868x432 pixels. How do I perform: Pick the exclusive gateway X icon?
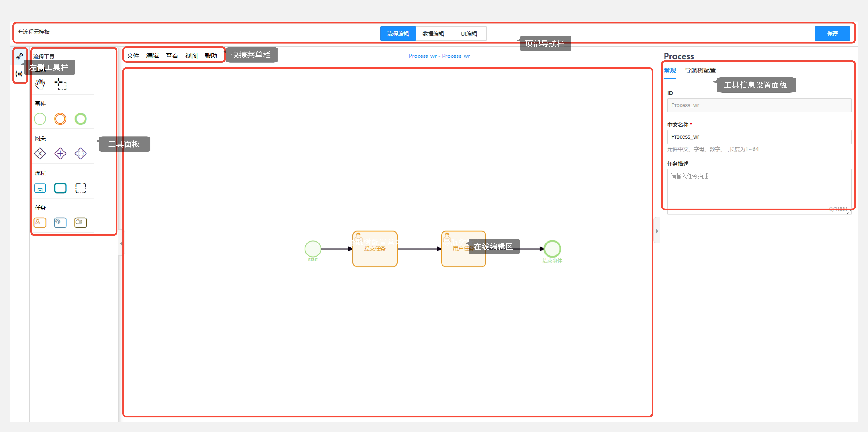[40, 153]
